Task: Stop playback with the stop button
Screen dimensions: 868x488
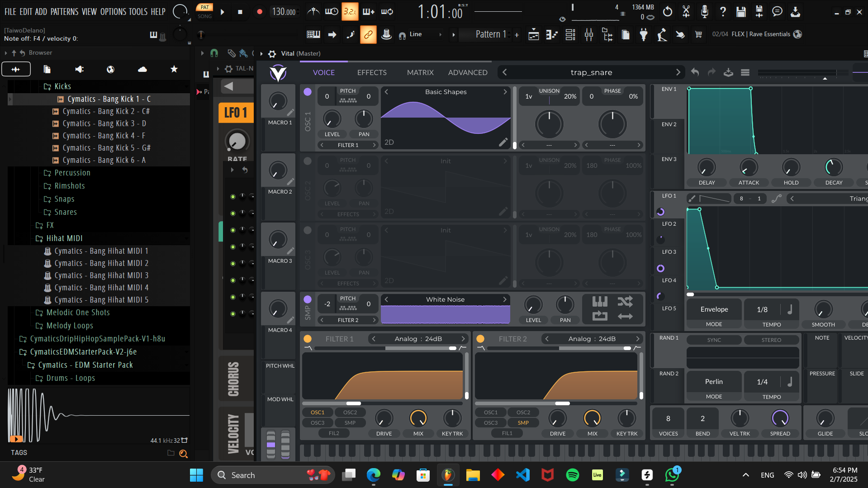Action: (240, 12)
